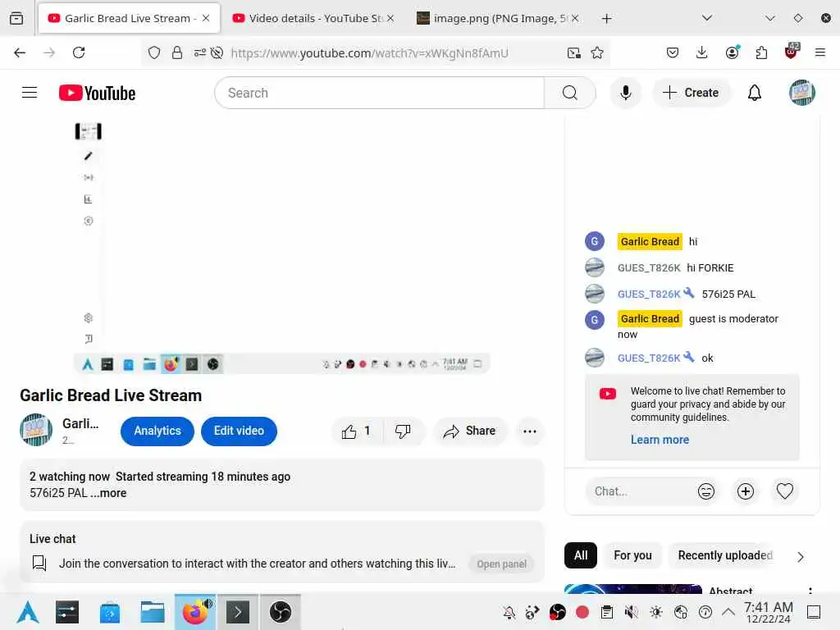Open the Firefox account icon
840x630 pixels.
[733, 52]
